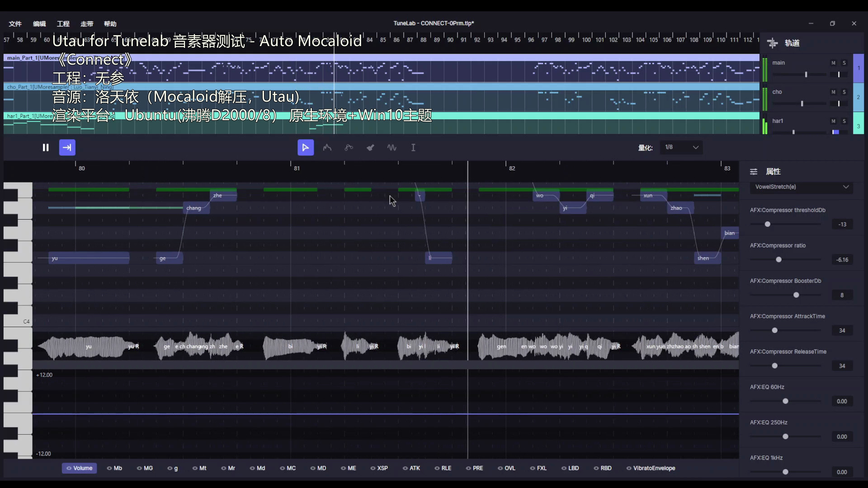868x488 pixels.
Task: Click the Compressor ratio value -6.16
Action: point(842,260)
